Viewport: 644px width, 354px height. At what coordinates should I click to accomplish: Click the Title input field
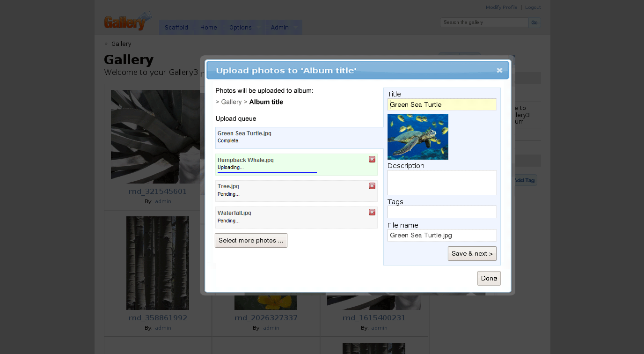point(442,104)
